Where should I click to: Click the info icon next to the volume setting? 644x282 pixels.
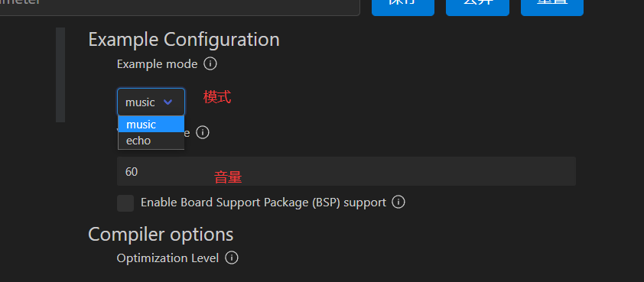click(203, 132)
